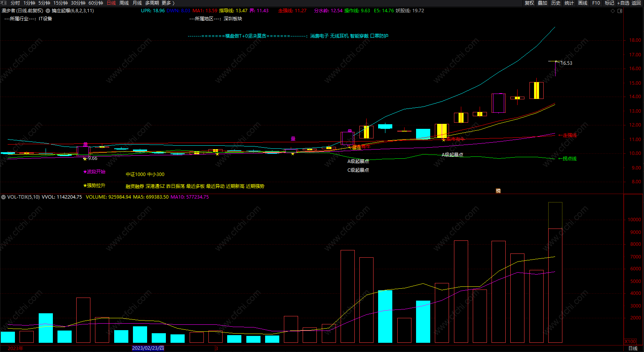Switch to 月线 monthly chart
The height and width of the screenshot is (352, 644).
click(137, 3)
